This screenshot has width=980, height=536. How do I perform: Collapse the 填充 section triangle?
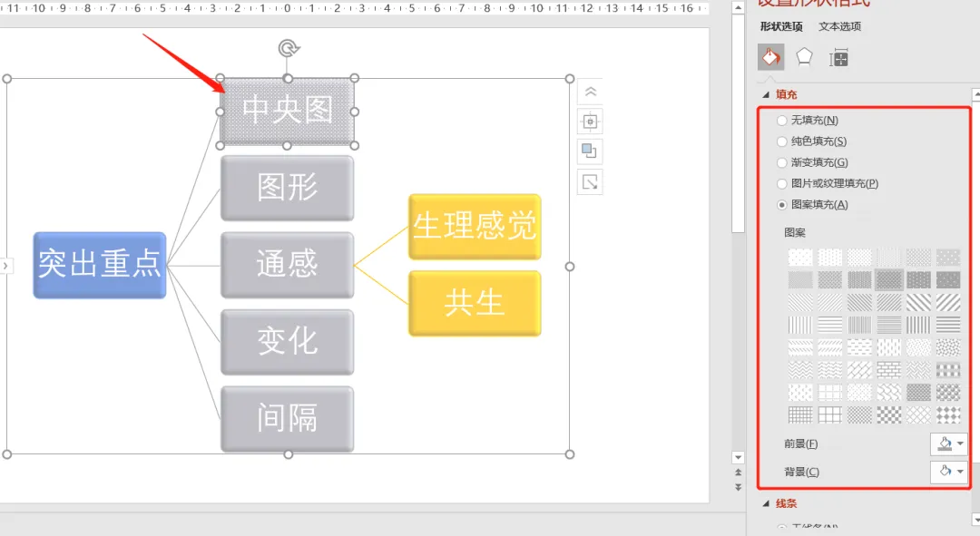[x=766, y=95]
